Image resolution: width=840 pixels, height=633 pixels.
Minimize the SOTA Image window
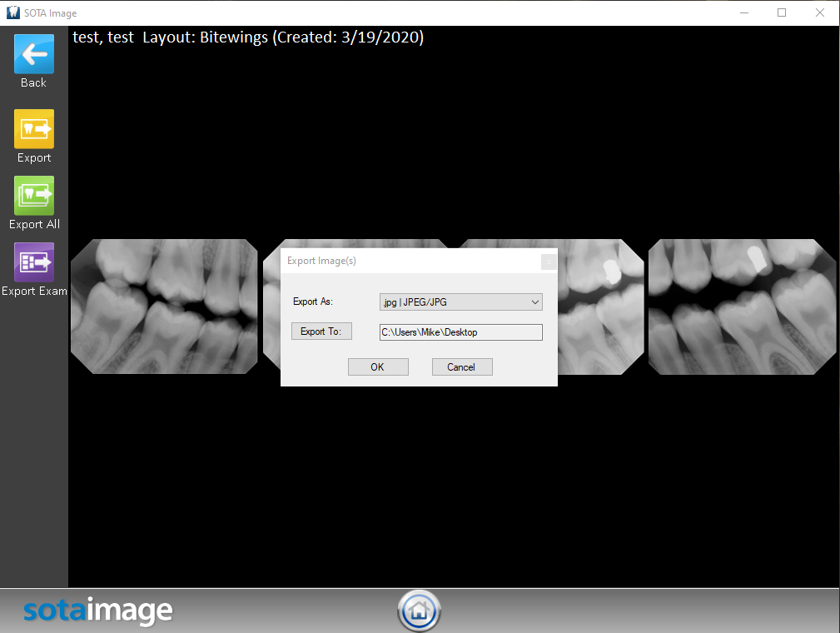(743, 12)
